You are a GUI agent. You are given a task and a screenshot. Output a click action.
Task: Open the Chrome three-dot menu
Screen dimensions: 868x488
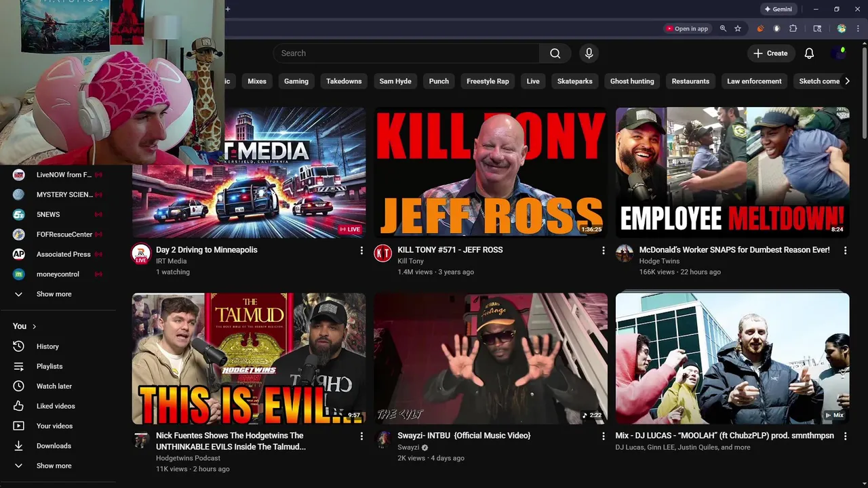click(857, 28)
